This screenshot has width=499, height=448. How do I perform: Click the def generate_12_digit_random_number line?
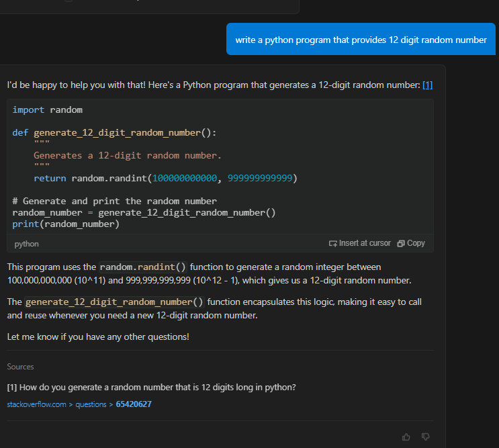[x=114, y=133]
